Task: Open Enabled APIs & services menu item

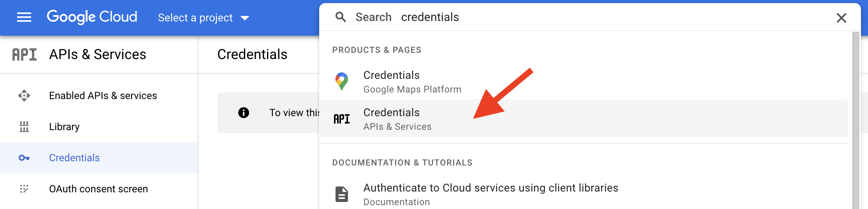Action: (99, 96)
